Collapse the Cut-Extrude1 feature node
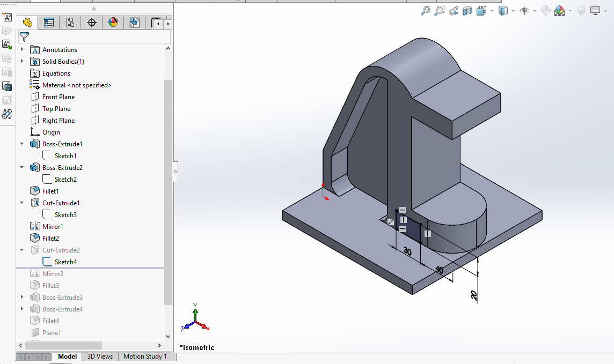This screenshot has width=614, height=364. [x=22, y=203]
